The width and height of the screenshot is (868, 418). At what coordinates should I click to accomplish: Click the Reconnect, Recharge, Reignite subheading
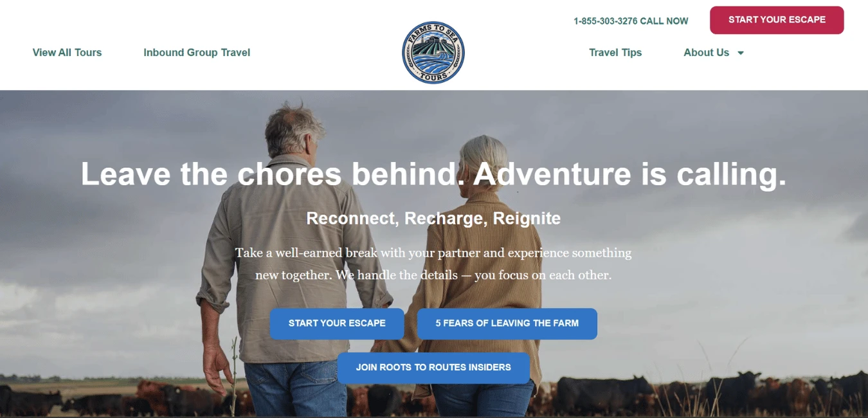433,219
